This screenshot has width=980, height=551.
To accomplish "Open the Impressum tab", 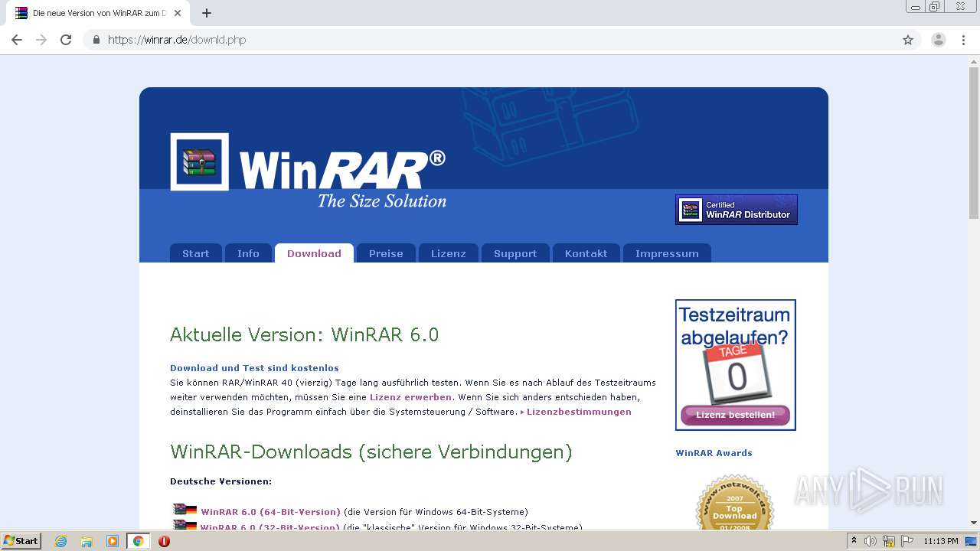I will (667, 253).
